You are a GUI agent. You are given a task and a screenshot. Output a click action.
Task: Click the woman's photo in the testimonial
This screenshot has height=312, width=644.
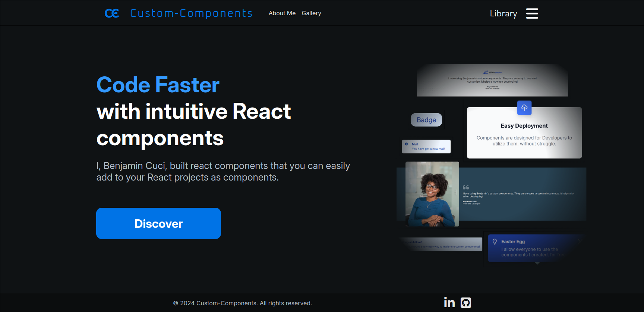[432, 194]
